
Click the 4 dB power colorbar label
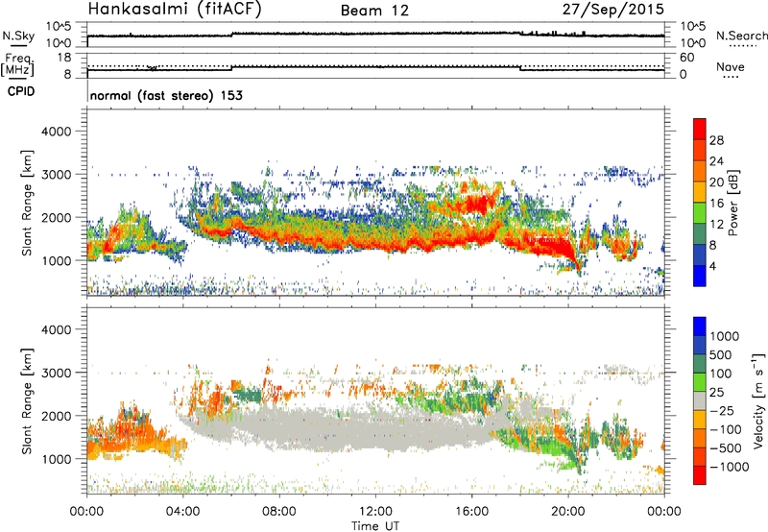712,266
